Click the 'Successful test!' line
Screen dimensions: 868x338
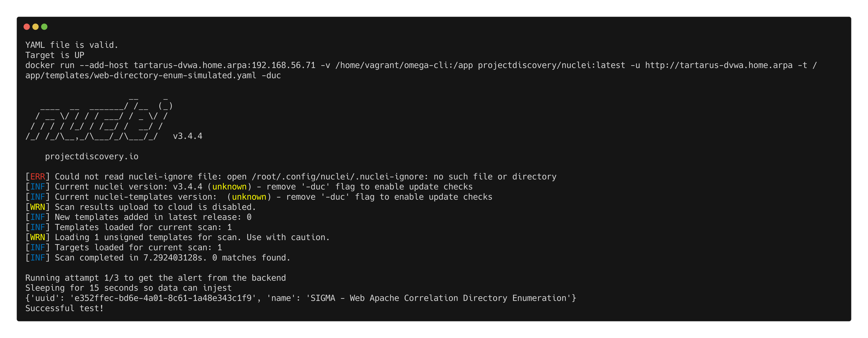(x=64, y=308)
